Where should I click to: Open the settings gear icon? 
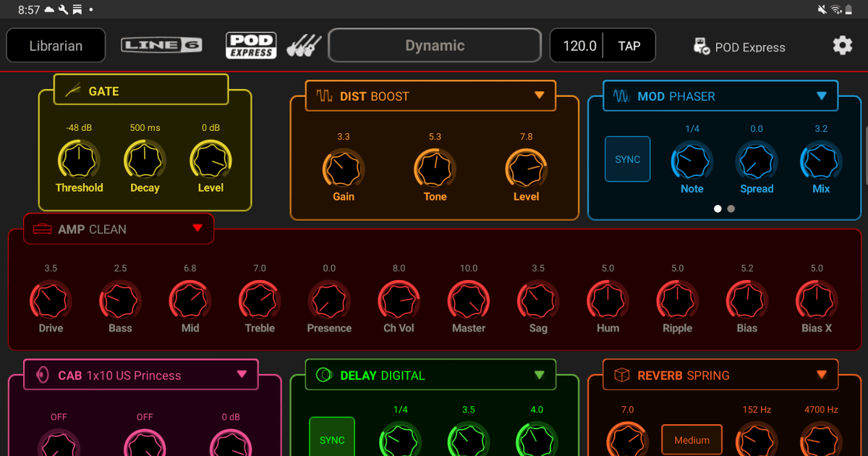point(842,46)
